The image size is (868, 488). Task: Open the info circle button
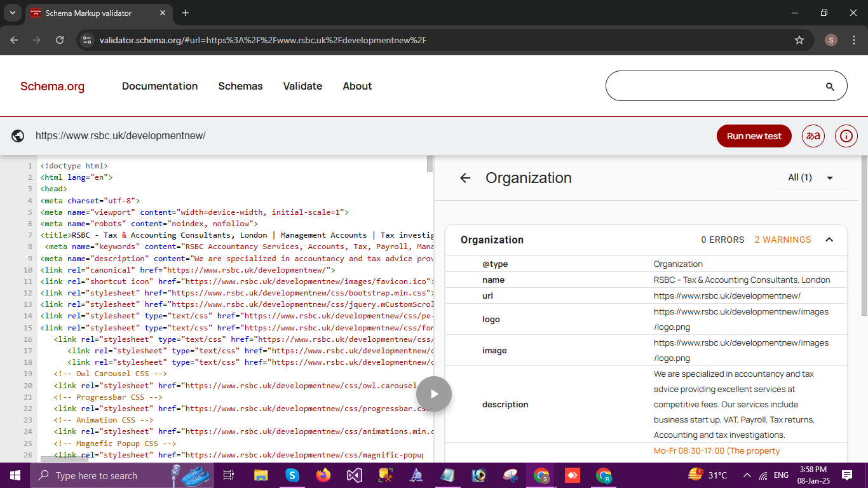click(x=846, y=136)
